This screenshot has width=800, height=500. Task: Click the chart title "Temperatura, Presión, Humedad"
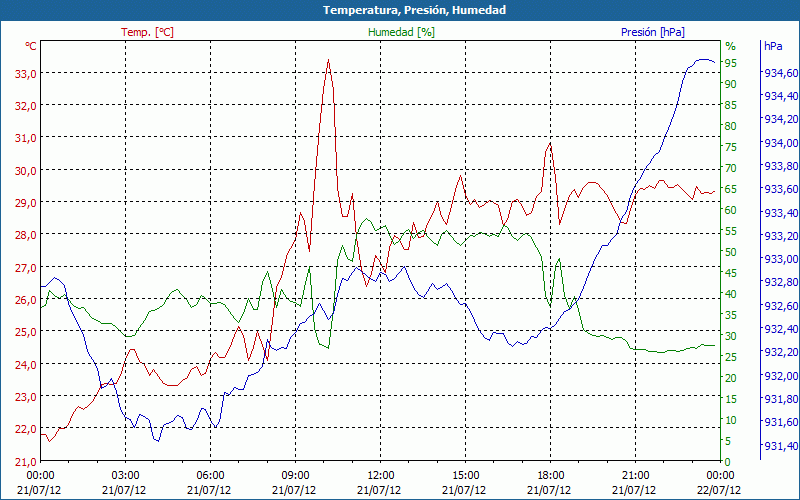[414, 10]
